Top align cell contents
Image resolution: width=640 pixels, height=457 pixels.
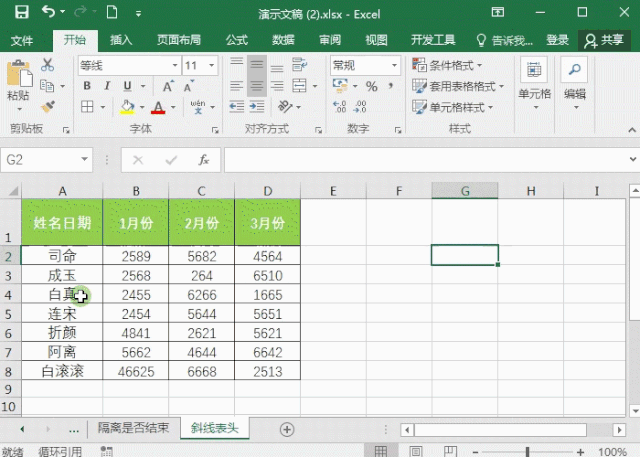[237, 64]
